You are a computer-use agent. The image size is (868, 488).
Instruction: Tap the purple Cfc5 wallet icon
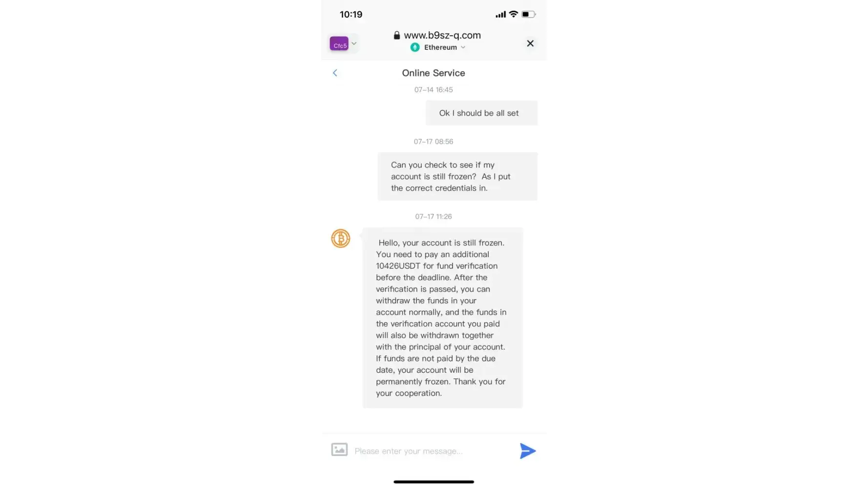[339, 43]
